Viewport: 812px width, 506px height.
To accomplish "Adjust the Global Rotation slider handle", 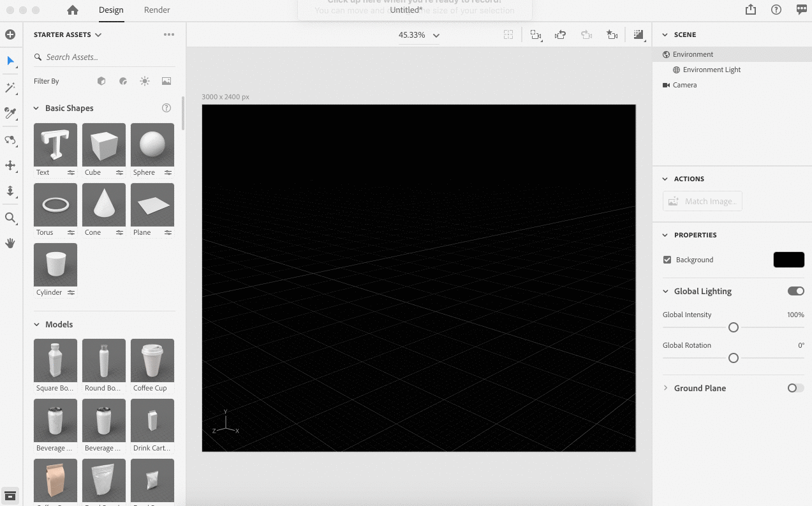I will [734, 358].
